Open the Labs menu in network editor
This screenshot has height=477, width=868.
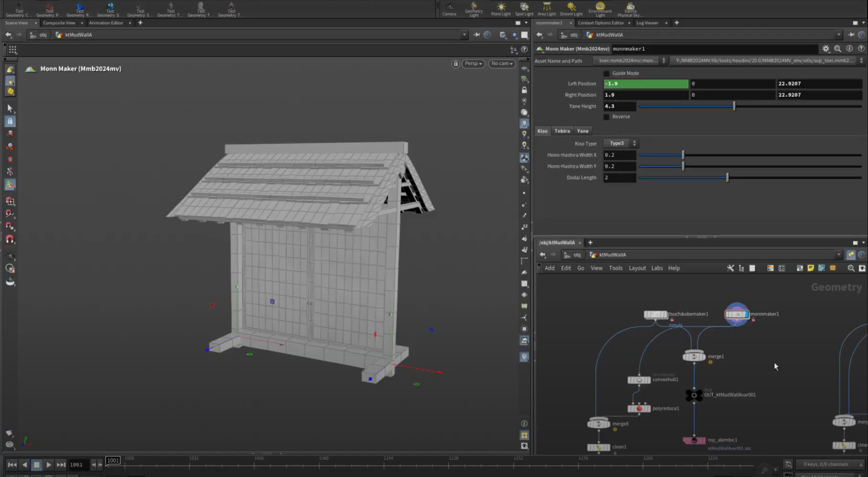[657, 268]
